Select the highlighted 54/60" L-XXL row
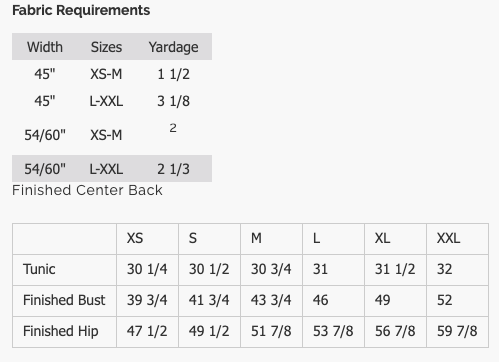The image size is (499, 362). [x=112, y=169]
